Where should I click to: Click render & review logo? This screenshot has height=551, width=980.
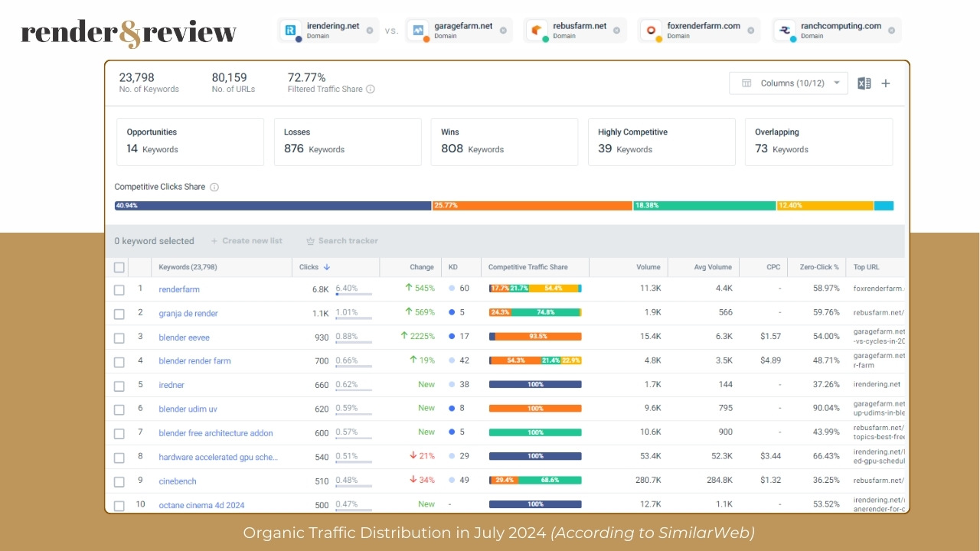tap(129, 32)
